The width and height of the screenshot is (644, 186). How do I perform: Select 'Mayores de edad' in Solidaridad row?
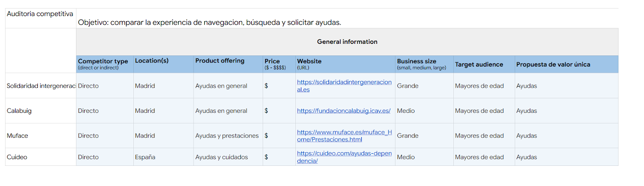coord(484,86)
